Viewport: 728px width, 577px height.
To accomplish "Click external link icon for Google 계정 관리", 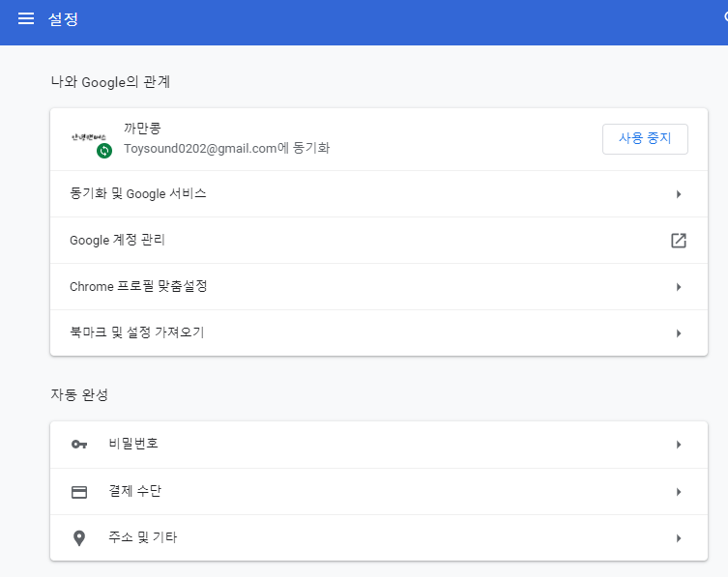I will click(x=679, y=241).
